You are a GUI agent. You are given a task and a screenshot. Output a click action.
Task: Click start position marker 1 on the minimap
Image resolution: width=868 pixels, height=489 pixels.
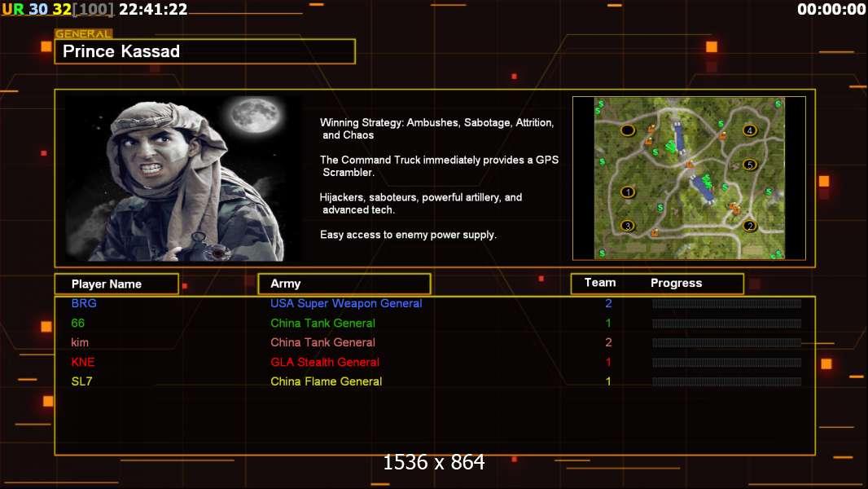coord(627,192)
